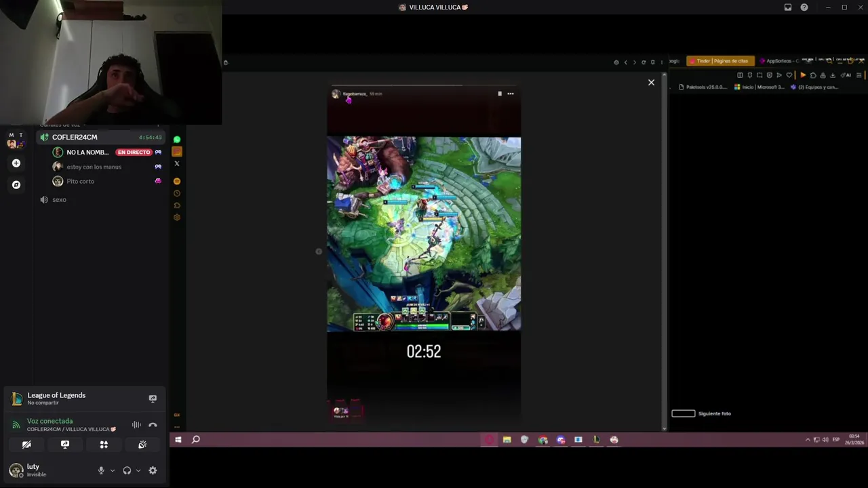Select the user 'Pito corto'
This screenshot has height=488, width=868.
click(x=80, y=181)
